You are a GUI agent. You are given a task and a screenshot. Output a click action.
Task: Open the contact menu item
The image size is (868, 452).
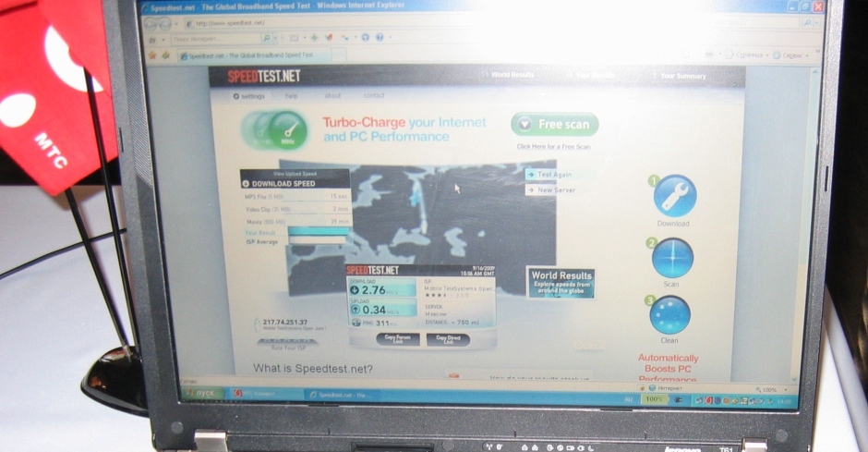pos(374,95)
